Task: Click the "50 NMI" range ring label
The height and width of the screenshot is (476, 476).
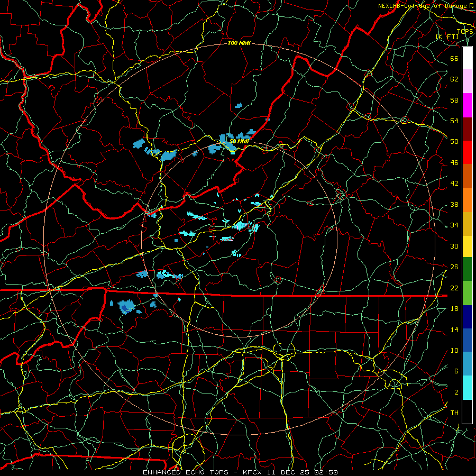Action: pos(239,141)
